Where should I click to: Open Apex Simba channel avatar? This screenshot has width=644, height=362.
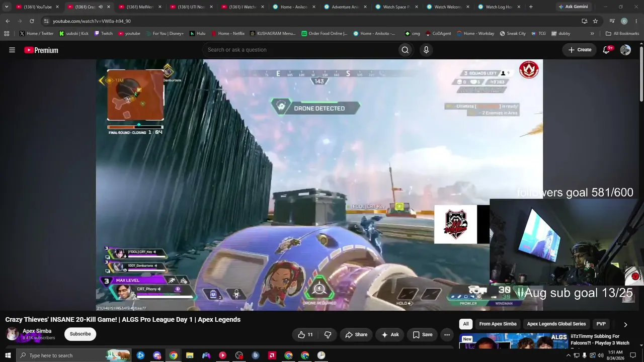(x=13, y=334)
